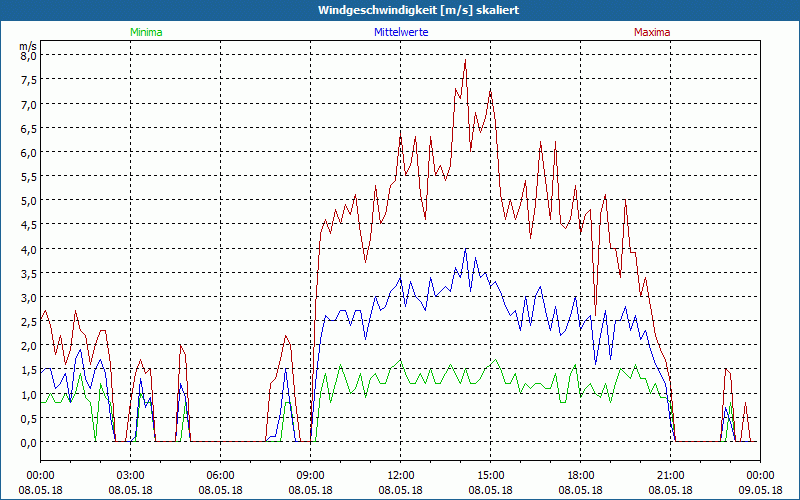Click the Minima legend label
The height and width of the screenshot is (500, 800).
coord(146,32)
